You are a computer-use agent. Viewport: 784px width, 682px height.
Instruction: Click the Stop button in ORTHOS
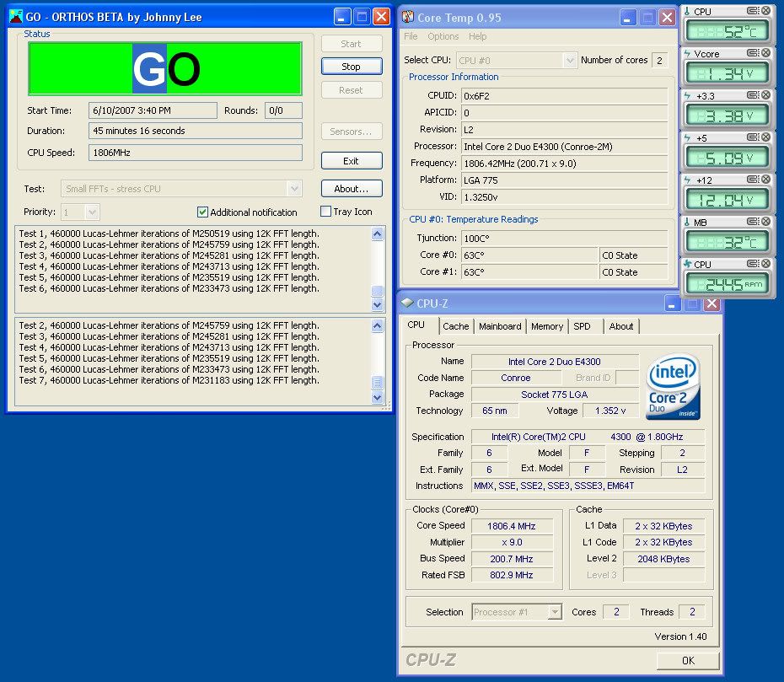tap(351, 67)
